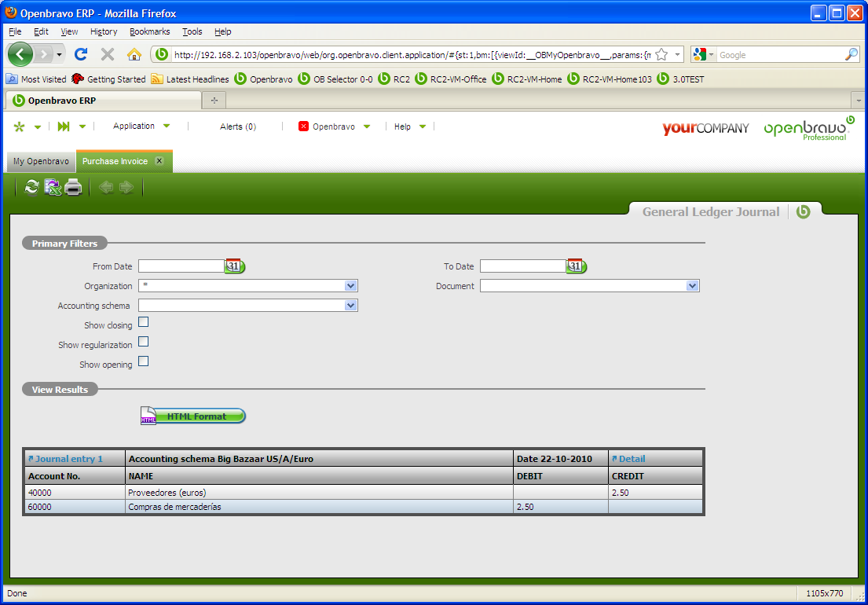Open the Organization dropdown
This screenshot has width=868, height=605.
click(x=350, y=286)
